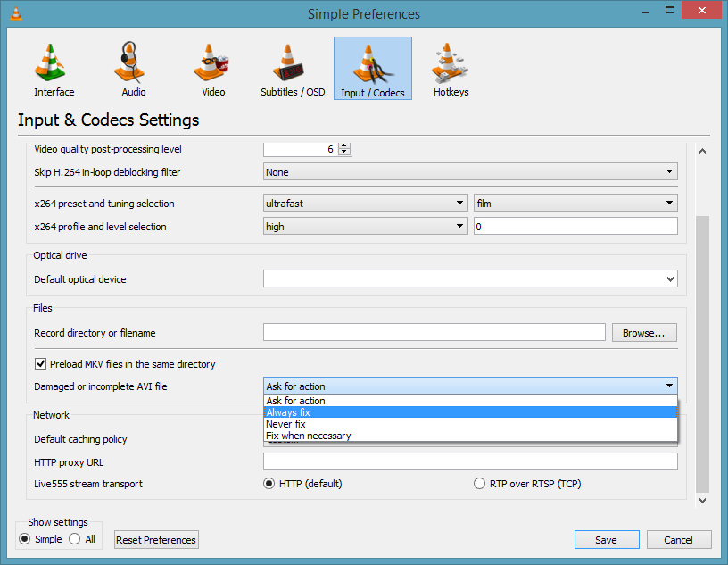This screenshot has width=728, height=565.
Task: Click the scrollbar down arrow
Action: [x=702, y=501]
